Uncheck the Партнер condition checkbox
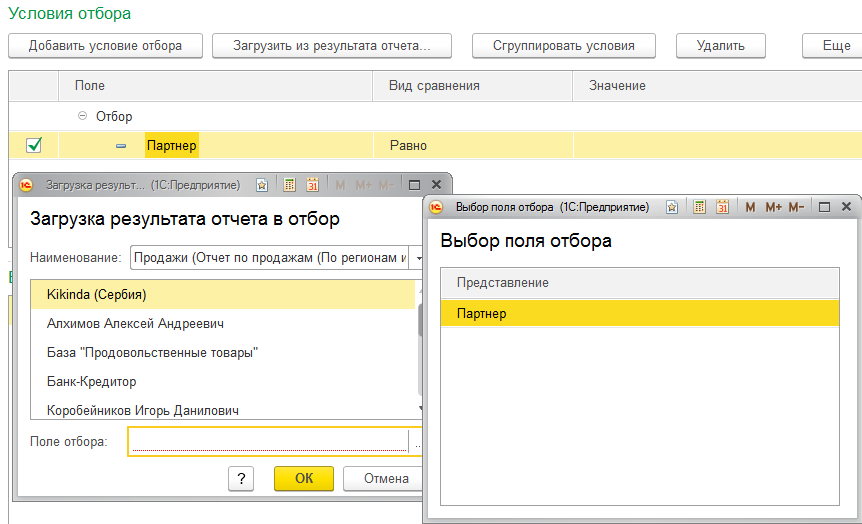862x524 pixels. 34,145
